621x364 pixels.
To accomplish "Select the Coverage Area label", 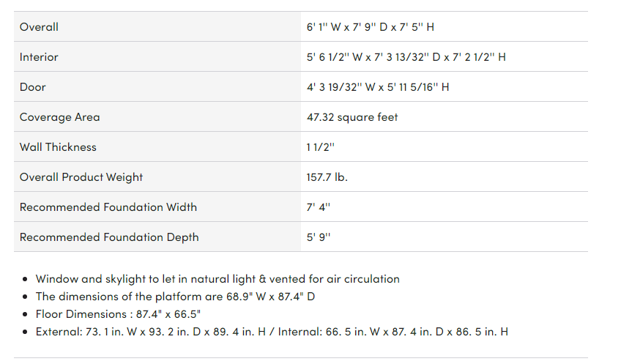I will (x=60, y=117).
